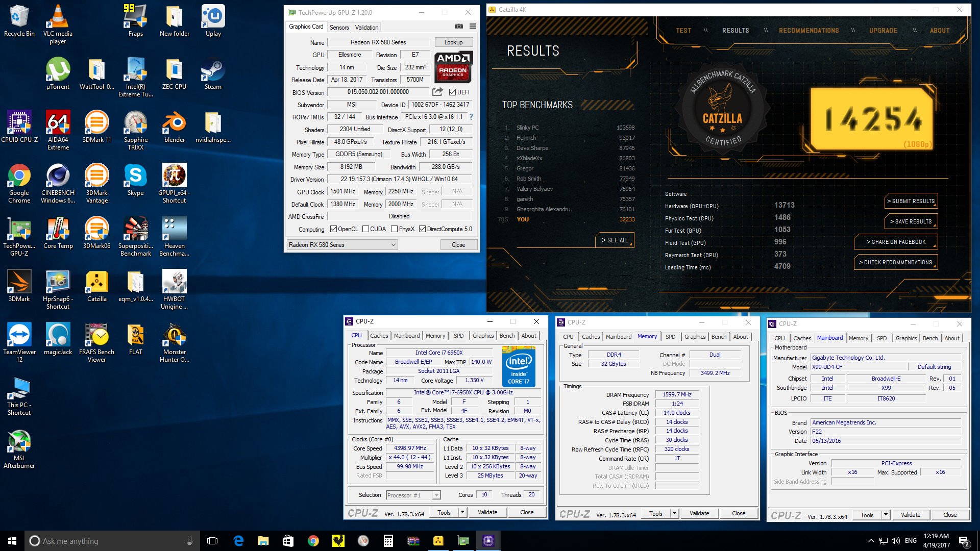Viewport: 980px width, 551px height.
Task: Toggle the DirectCompute 5.0 checkbox
Action: 422,229
